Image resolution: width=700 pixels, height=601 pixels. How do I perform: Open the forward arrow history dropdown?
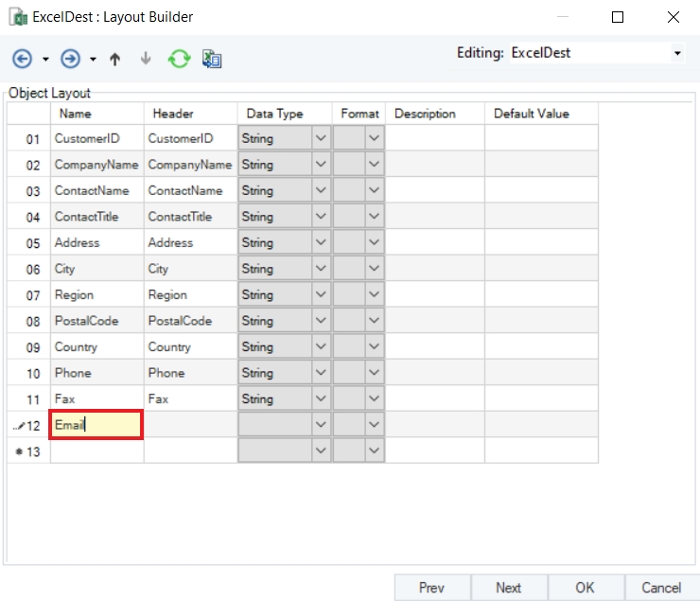(93, 60)
